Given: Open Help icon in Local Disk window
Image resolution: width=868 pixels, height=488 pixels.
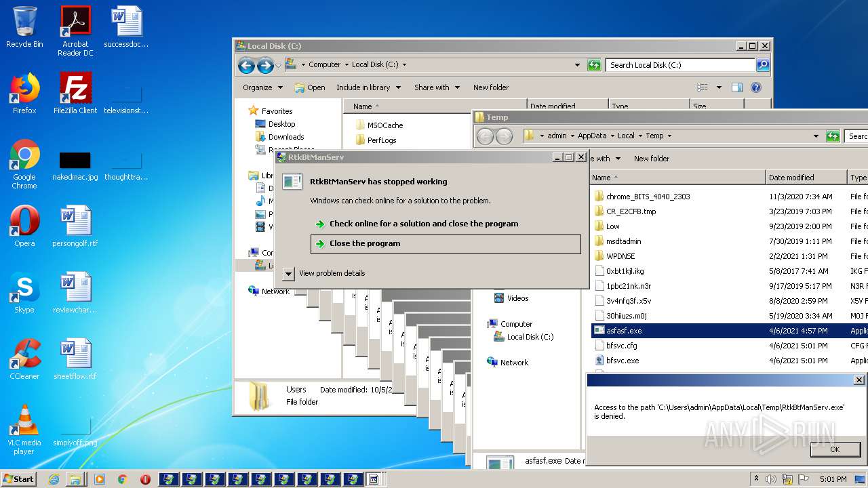Looking at the screenshot, I should [756, 87].
